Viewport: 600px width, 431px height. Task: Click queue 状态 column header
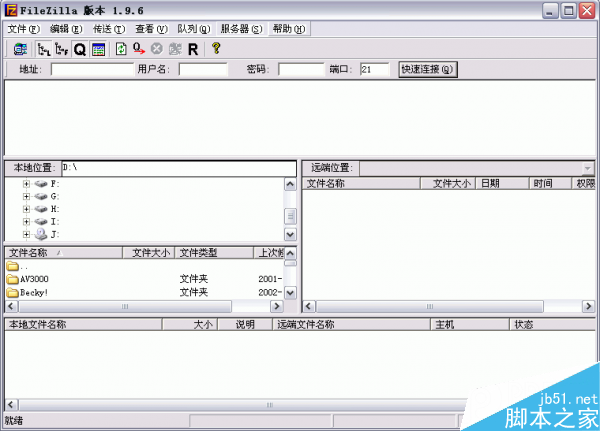[553, 325]
